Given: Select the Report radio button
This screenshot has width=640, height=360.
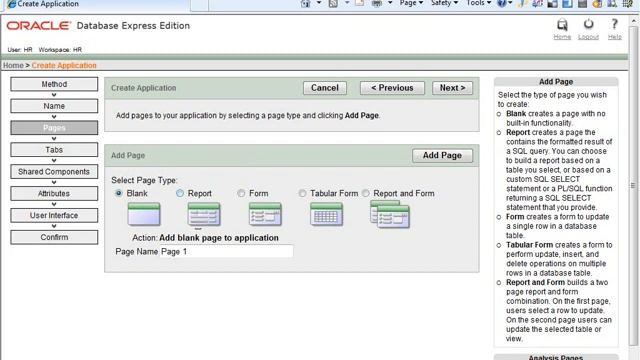Looking at the screenshot, I should pyautogui.click(x=180, y=193).
